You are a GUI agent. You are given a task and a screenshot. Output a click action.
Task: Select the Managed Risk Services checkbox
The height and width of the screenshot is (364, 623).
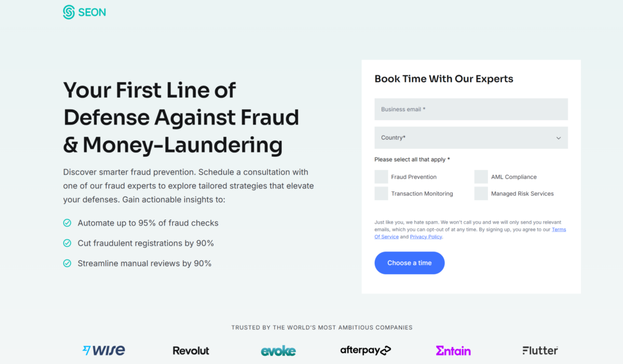[481, 193]
